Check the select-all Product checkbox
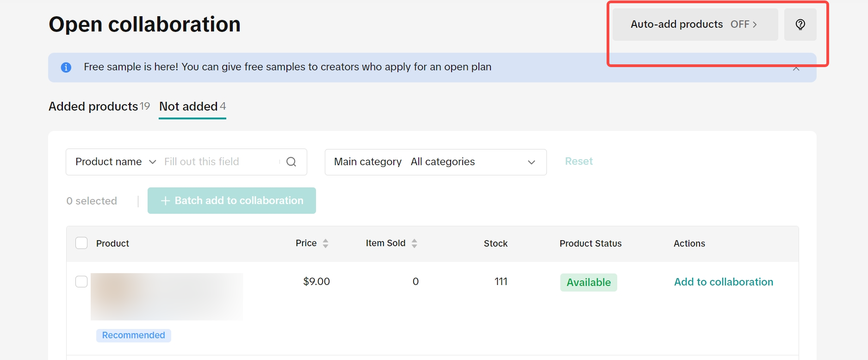 [81, 243]
